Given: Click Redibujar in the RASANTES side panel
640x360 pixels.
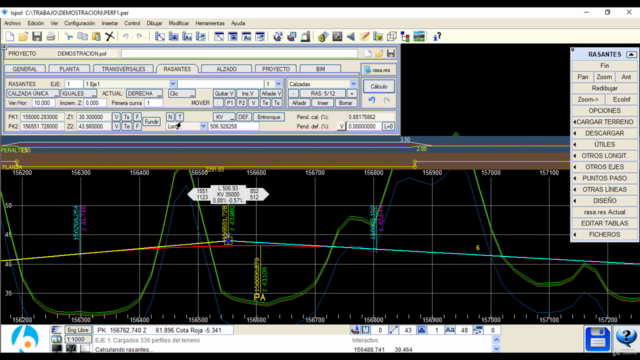Looking at the screenshot, I should pyautogui.click(x=604, y=88).
